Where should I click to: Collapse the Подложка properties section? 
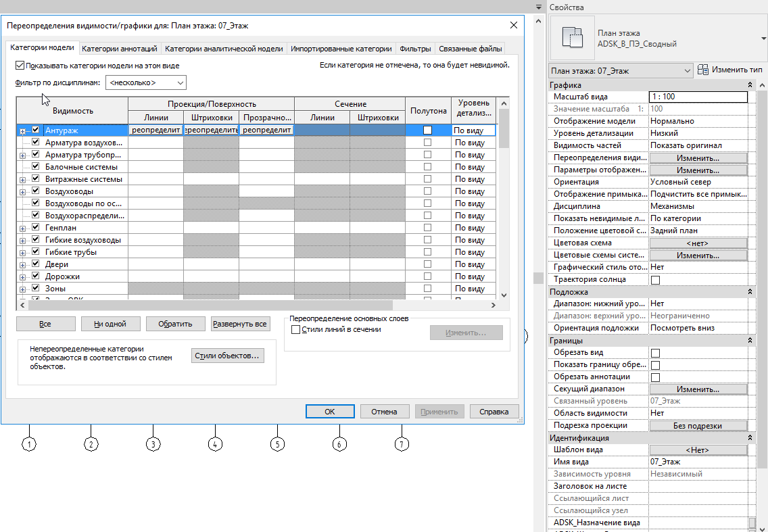click(749, 291)
